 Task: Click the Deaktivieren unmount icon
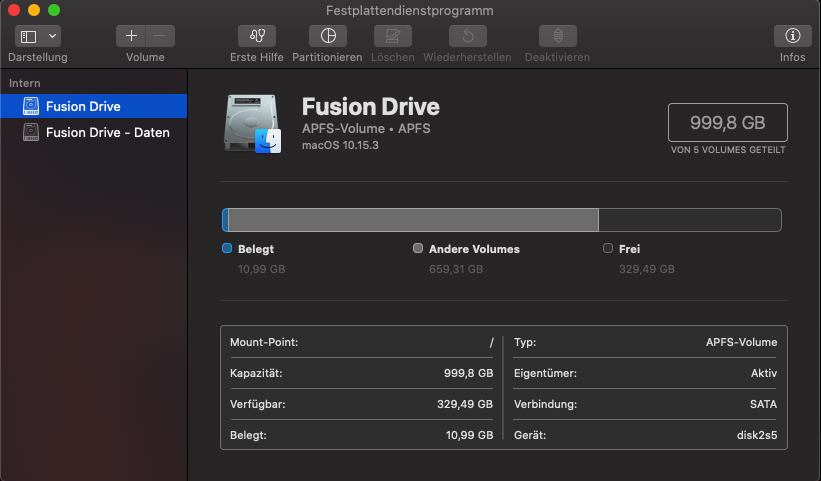(558, 36)
